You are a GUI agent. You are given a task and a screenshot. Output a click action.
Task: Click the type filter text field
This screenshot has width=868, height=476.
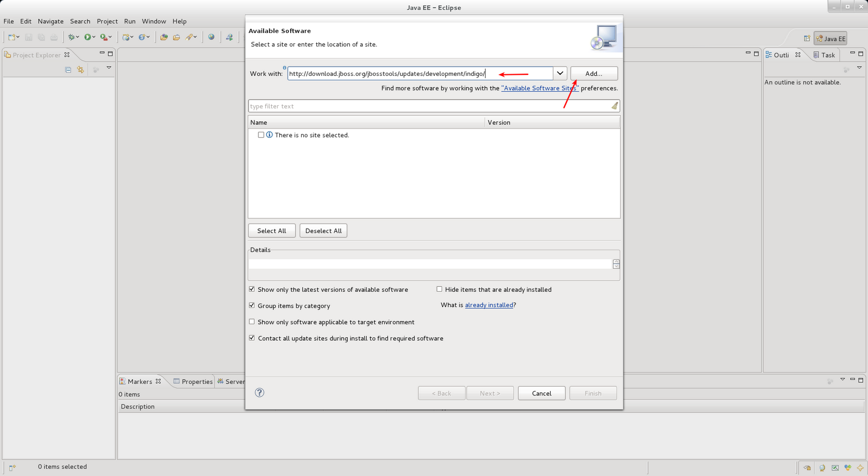(434, 106)
